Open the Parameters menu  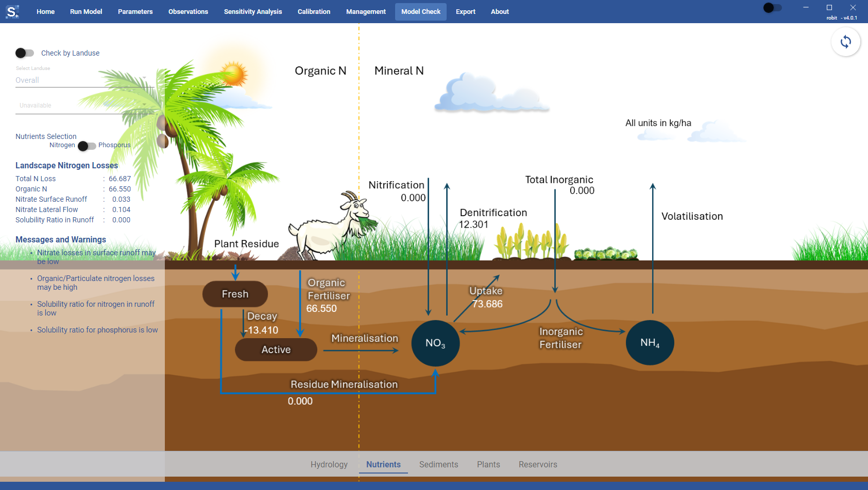(x=135, y=11)
